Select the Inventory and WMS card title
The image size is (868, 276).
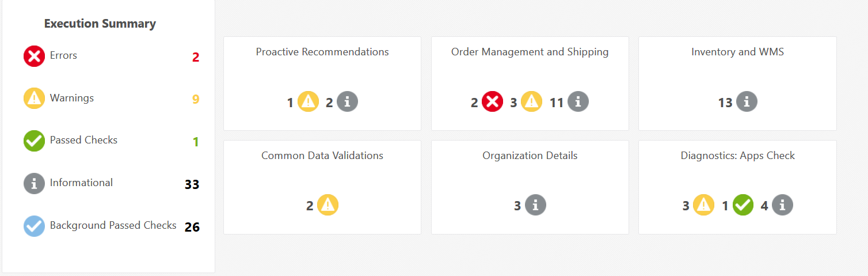pyautogui.click(x=737, y=52)
